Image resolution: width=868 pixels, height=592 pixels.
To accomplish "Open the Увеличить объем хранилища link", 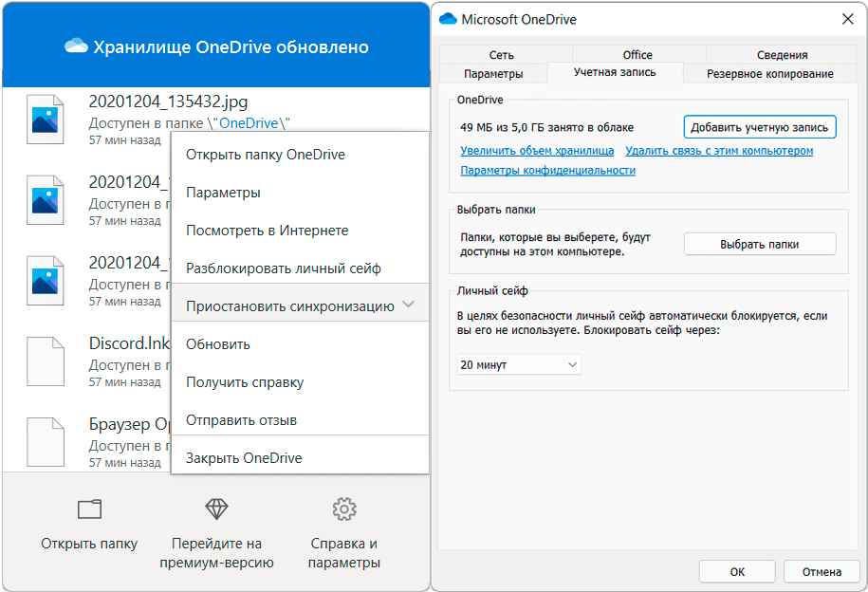I will click(537, 151).
